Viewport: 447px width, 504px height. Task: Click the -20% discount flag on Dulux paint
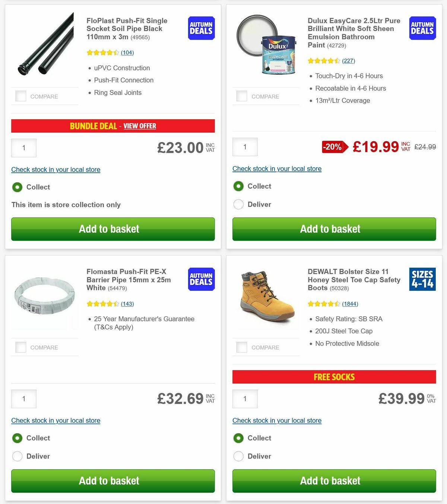(333, 147)
